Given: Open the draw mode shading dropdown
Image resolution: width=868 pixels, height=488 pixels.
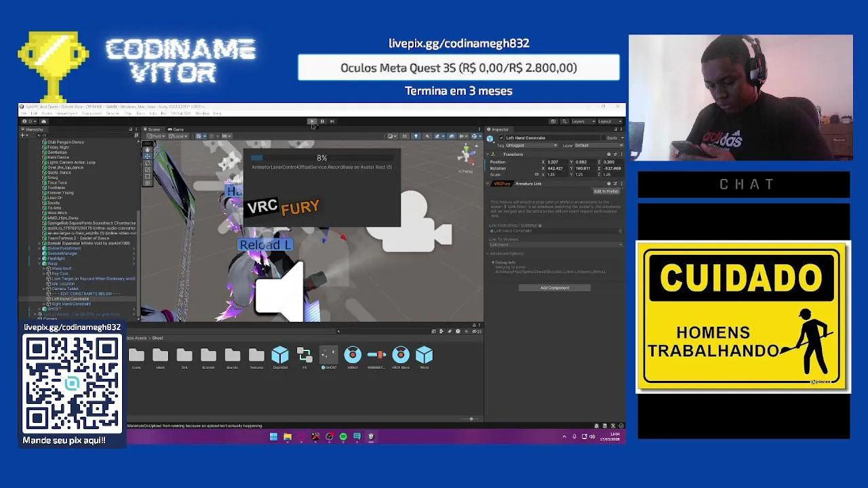Looking at the screenshot, I should [391, 136].
